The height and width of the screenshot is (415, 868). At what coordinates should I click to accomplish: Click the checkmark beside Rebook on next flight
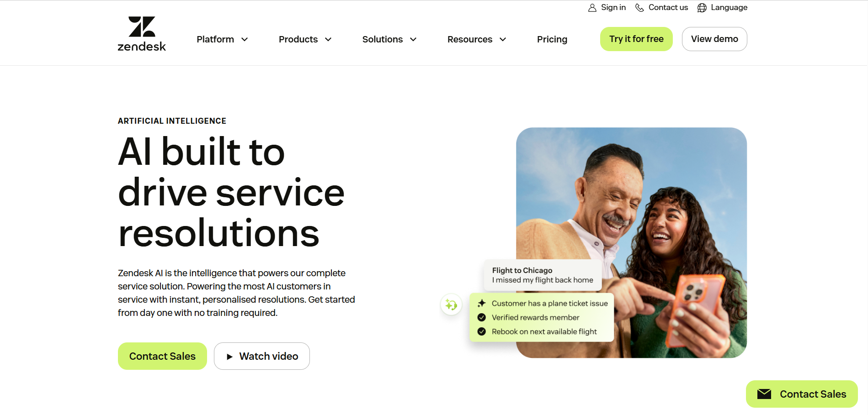pos(481,331)
